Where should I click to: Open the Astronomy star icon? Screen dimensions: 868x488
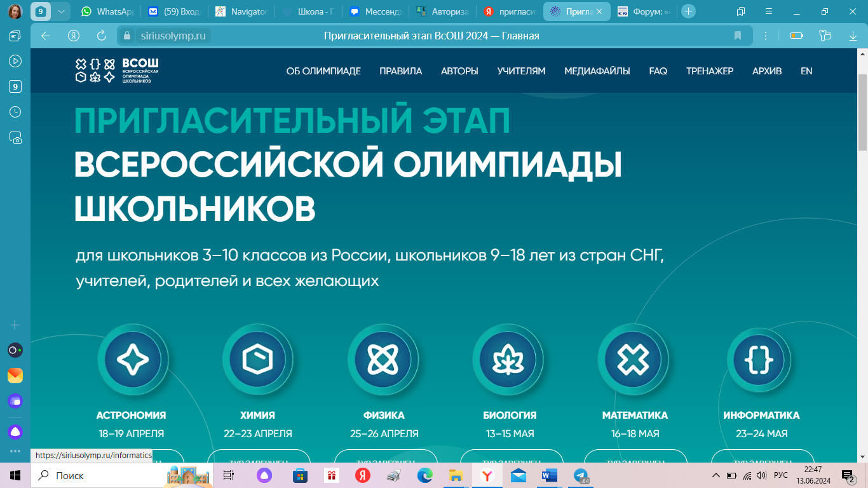[133, 360]
